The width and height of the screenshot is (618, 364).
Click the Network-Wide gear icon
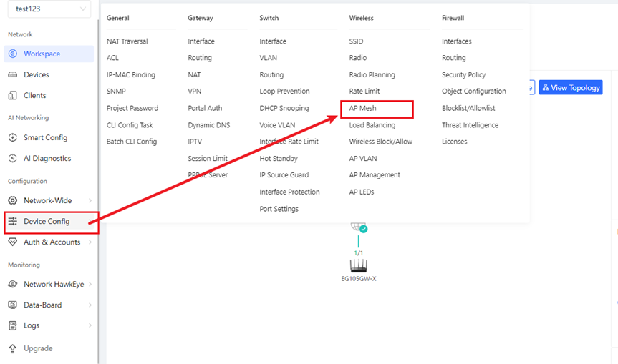(x=13, y=200)
